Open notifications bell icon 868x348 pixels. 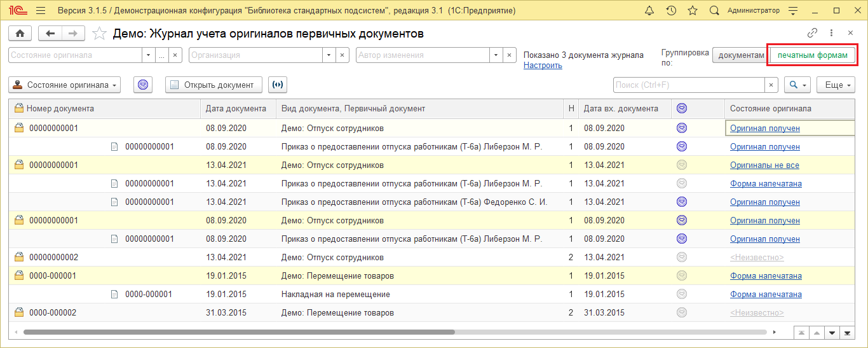tap(649, 11)
